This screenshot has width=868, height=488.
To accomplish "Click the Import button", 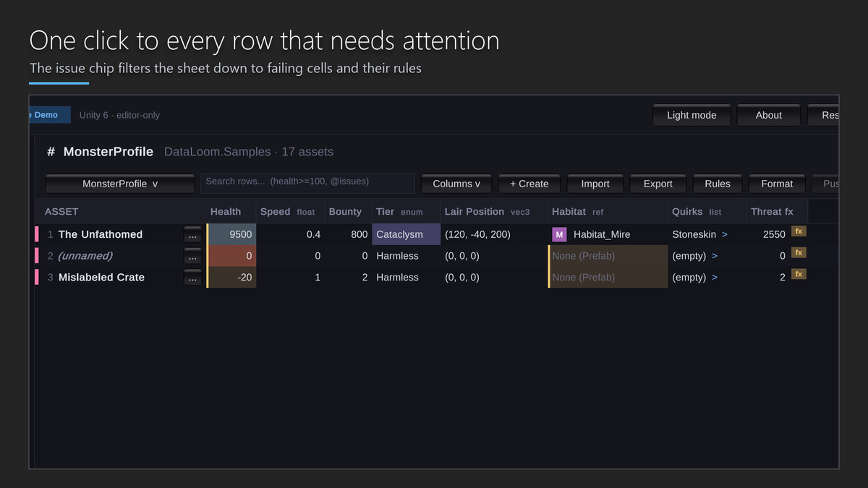I will [595, 184].
